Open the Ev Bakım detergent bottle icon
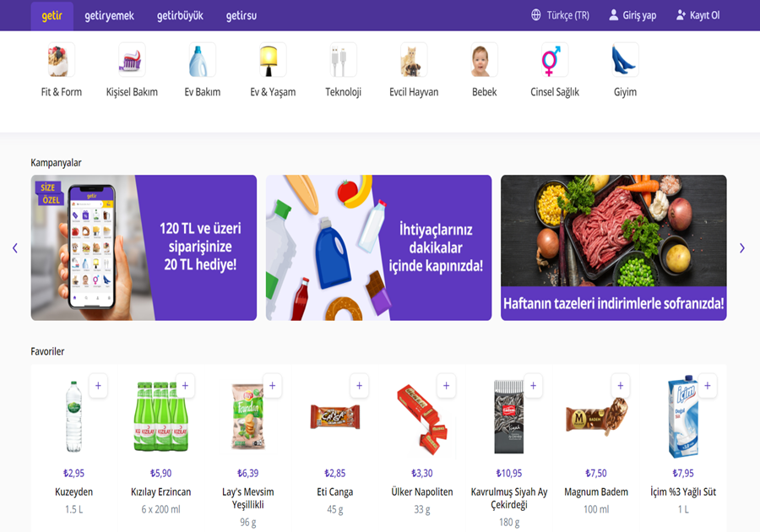The image size is (760, 532). click(202, 60)
